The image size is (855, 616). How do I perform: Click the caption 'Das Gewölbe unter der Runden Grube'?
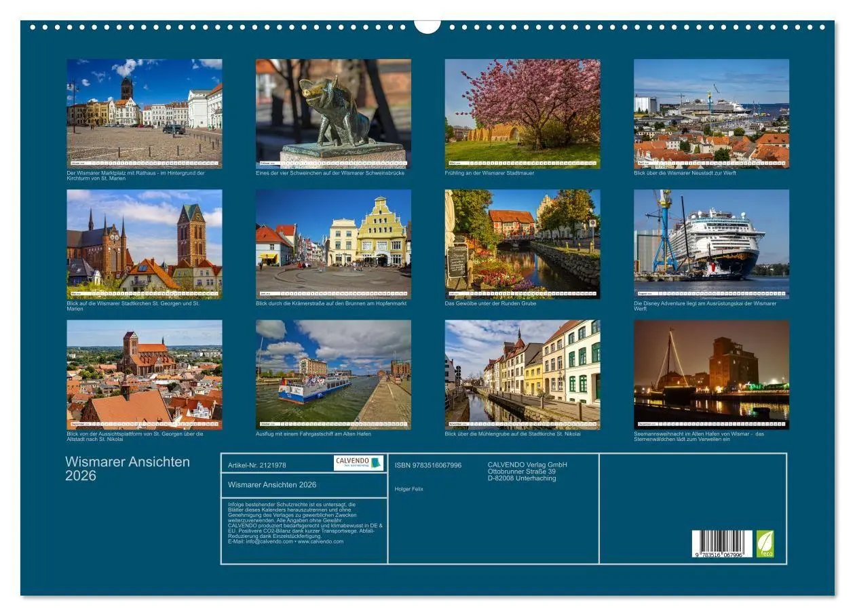(491, 303)
